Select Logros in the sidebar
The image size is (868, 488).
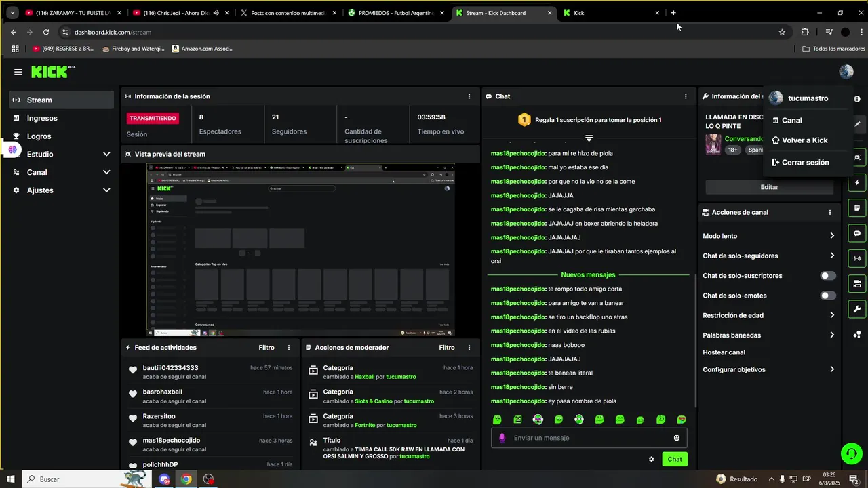pyautogui.click(x=62, y=136)
